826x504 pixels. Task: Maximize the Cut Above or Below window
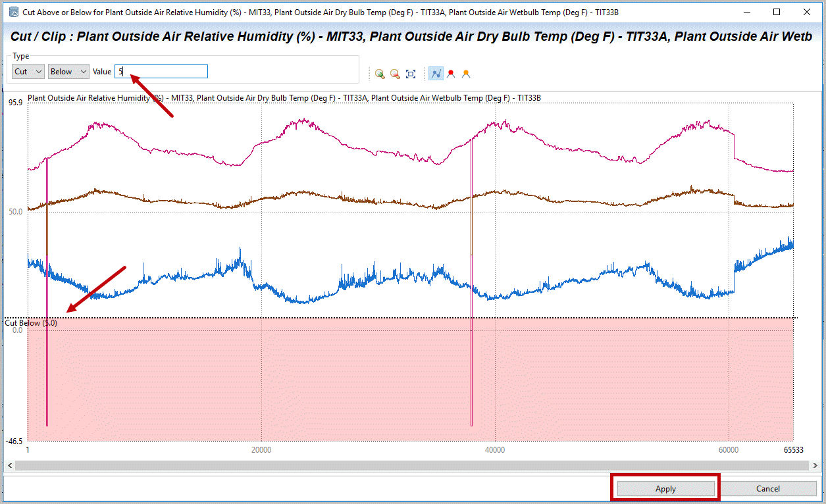(777, 13)
